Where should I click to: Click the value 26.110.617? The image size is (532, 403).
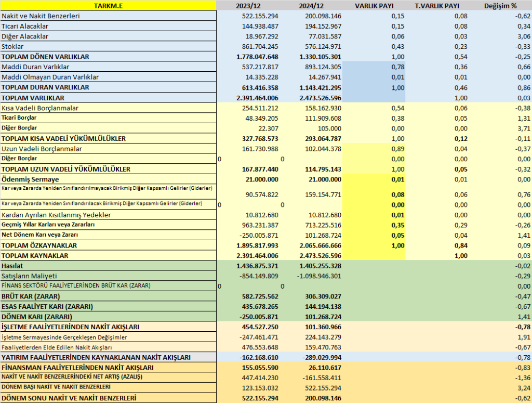pos(325,368)
